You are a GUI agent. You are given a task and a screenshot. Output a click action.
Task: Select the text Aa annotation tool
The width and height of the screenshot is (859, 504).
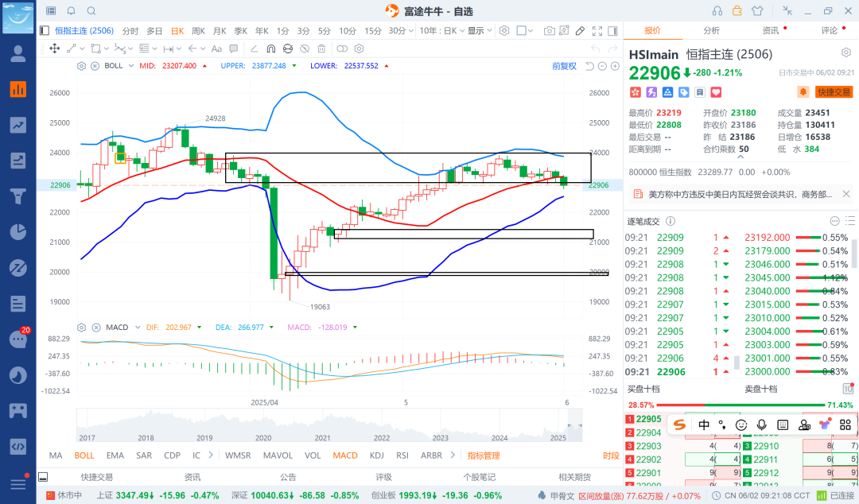click(x=216, y=48)
